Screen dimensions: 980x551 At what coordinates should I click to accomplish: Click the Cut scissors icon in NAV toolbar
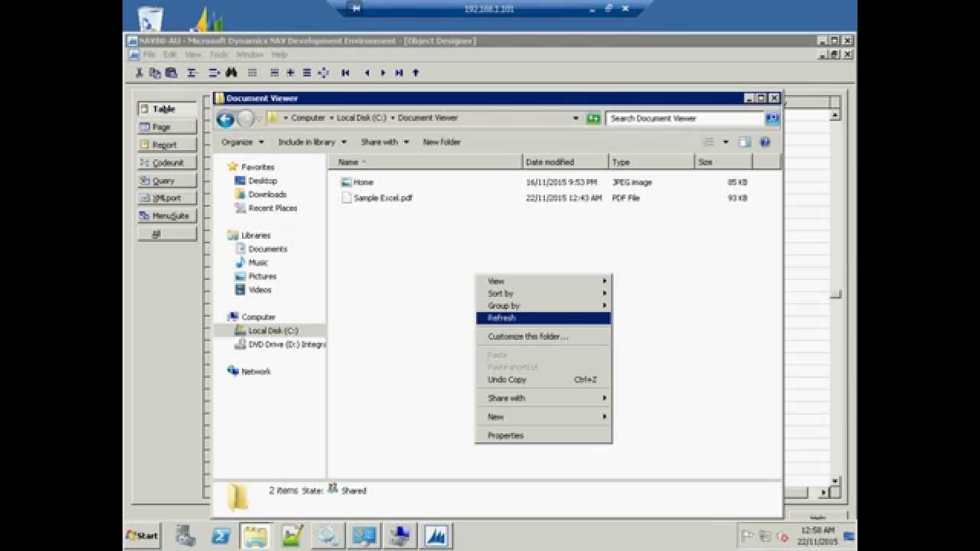point(139,73)
